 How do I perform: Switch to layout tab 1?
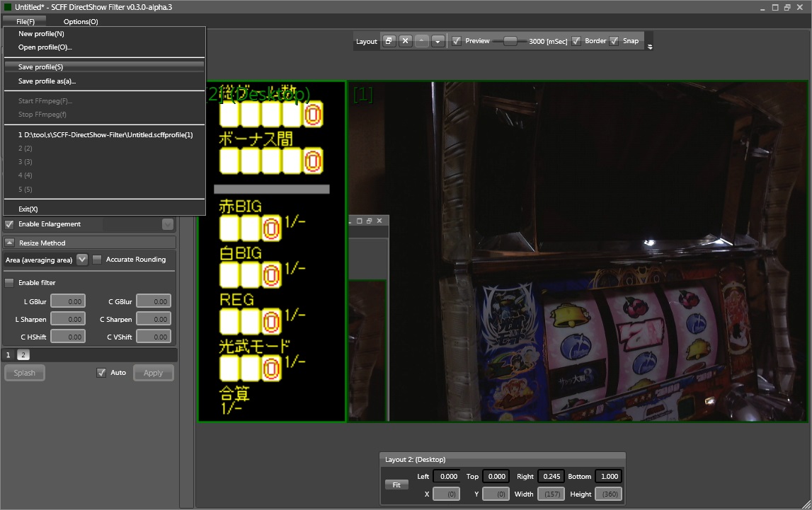[x=8, y=355]
